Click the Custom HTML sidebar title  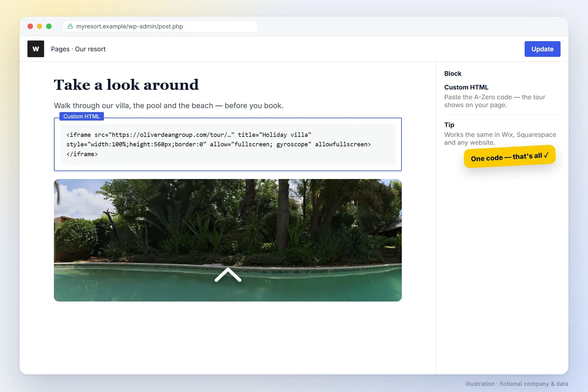pyautogui.click(x=466, y=87)
